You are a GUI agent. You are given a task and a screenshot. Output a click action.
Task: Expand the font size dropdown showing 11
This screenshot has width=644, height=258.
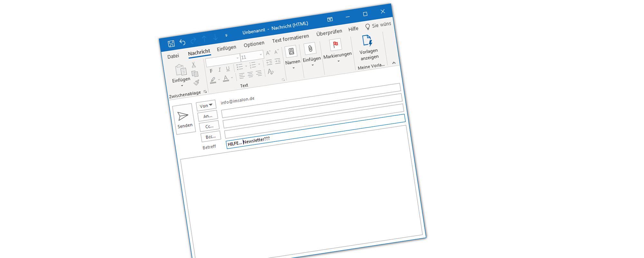click(x=261, y=55)
